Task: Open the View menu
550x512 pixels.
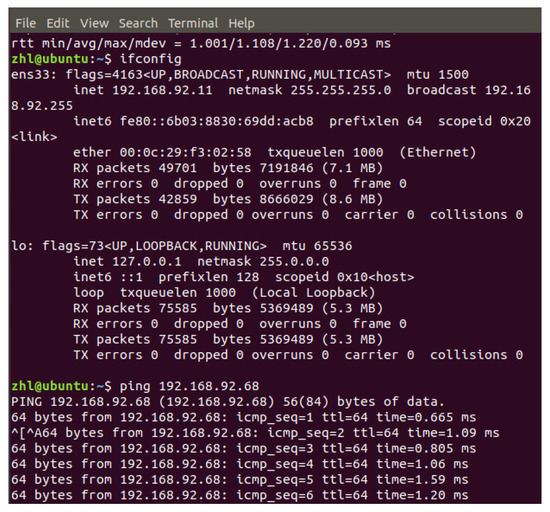Action: pos(94,23)
